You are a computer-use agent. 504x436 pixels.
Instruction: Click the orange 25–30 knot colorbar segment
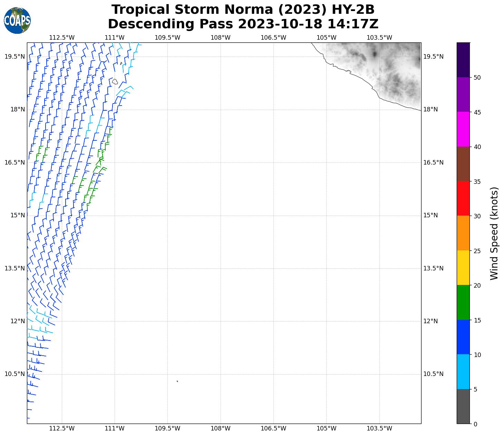[463, 233]
